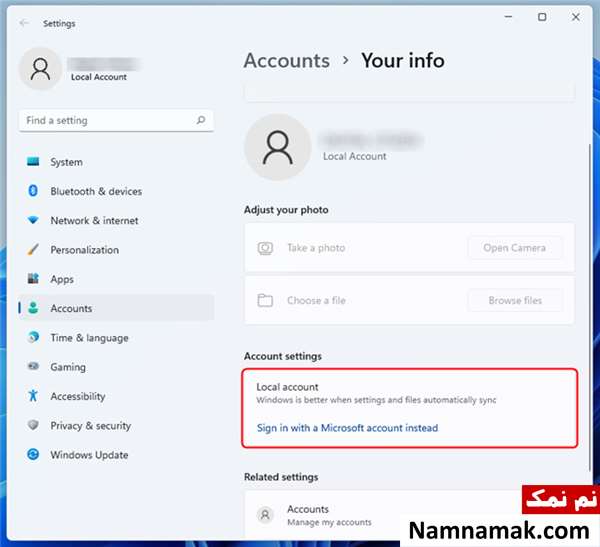Open Accessibility settings
This screenshot has width=600, height=547.
(x=116, y=396)
